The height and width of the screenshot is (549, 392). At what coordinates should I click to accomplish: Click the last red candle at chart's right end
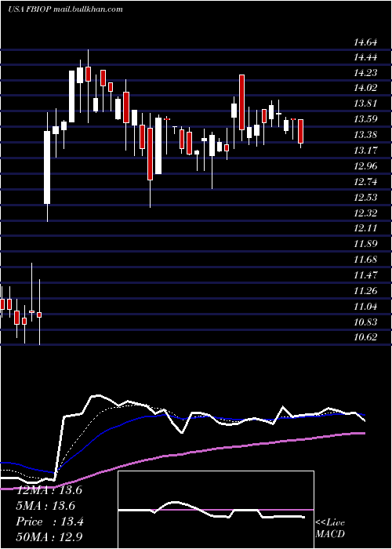click(300, 131)
